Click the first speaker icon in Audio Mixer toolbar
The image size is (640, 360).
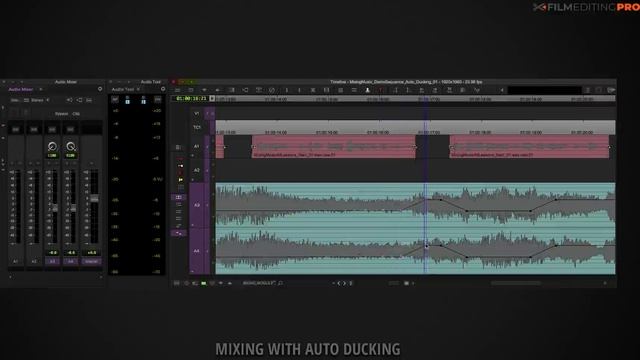point(69,100)
